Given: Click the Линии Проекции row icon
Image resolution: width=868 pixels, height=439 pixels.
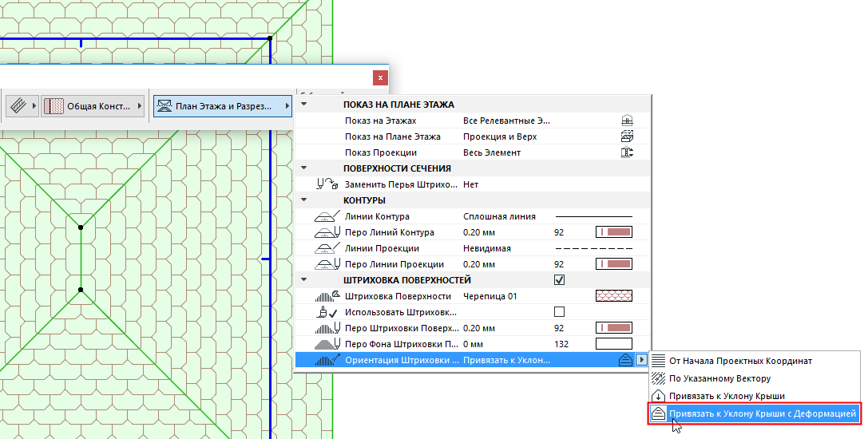Looking at the screenshot, I should [x=327, y=248].
